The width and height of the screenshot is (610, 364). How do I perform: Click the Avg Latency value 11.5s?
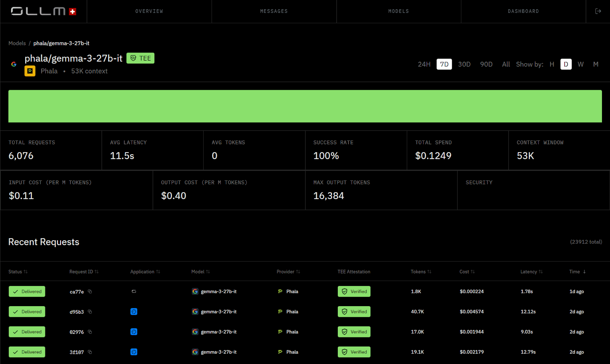122,156
